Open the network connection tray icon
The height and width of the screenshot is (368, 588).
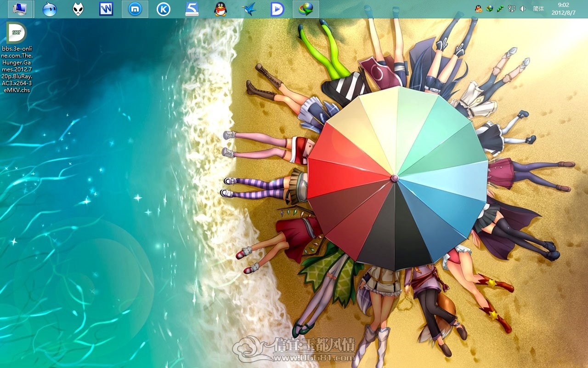(x=512, y=8)
